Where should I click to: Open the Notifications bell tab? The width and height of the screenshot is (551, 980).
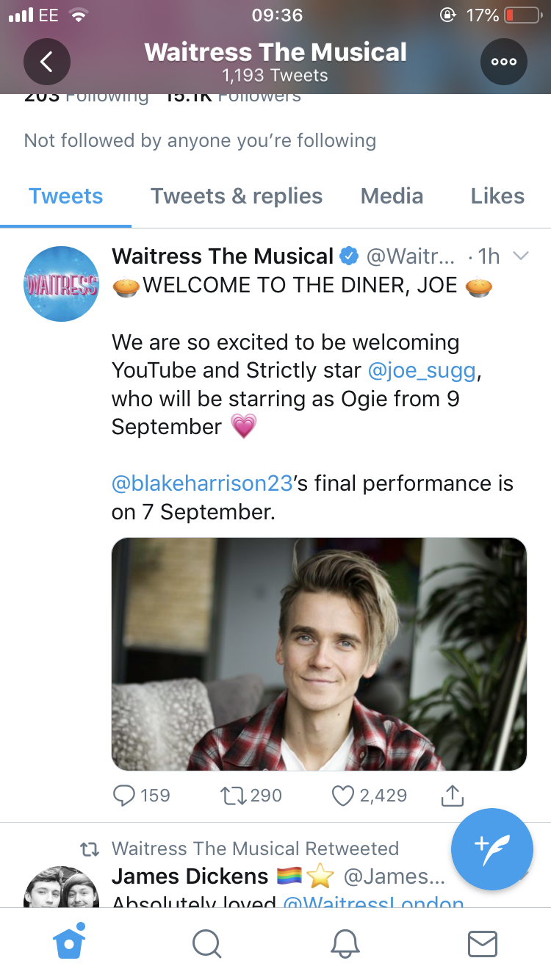pos(345,943)
